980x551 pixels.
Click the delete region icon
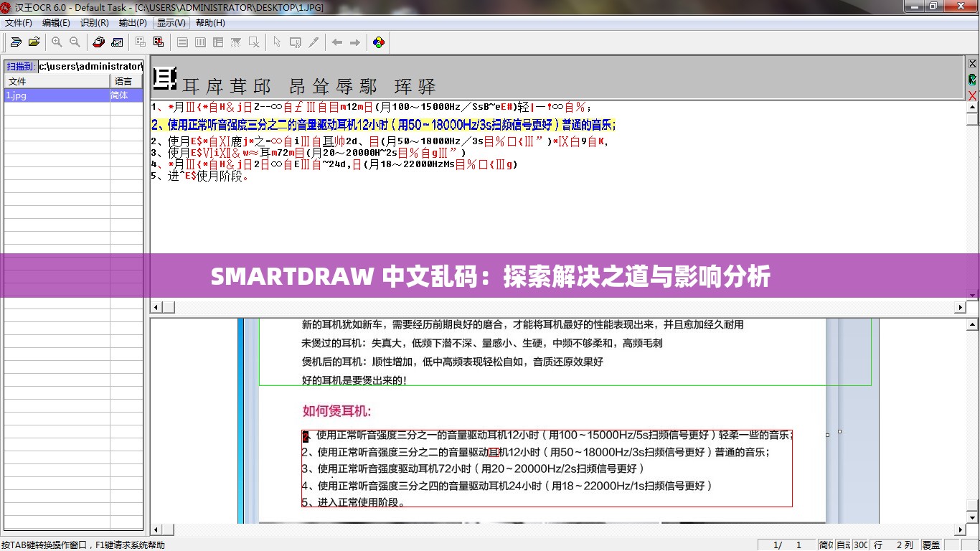pyautogui.click(x=254, y=42)
